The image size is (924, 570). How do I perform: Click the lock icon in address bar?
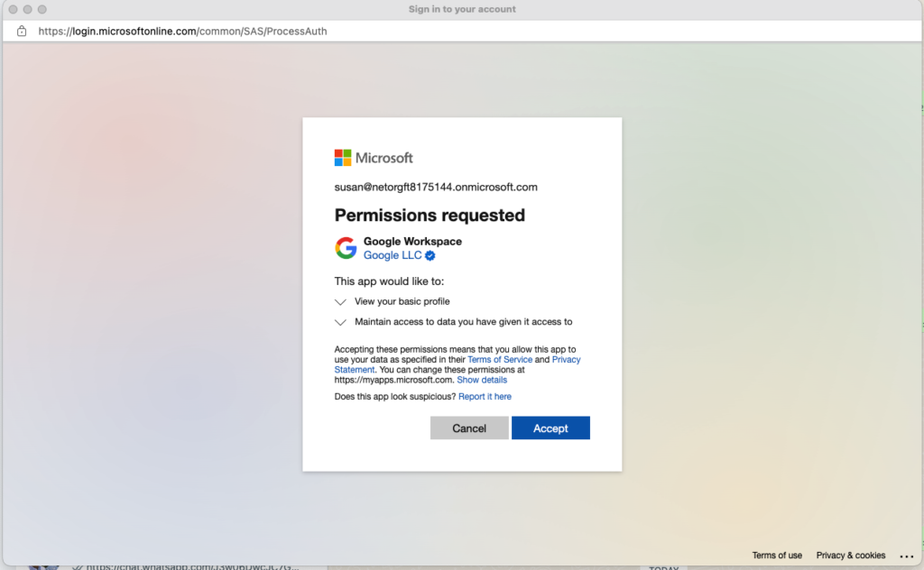[x=22, y=32]
